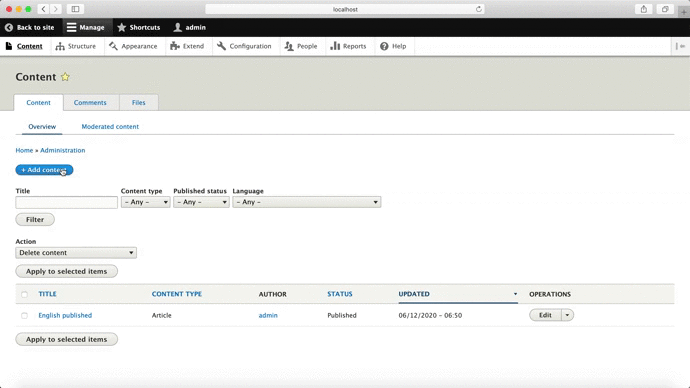Screen dimensions: 690x388
Task: Select all rows checkbox in table header
Action: point(24,294)
